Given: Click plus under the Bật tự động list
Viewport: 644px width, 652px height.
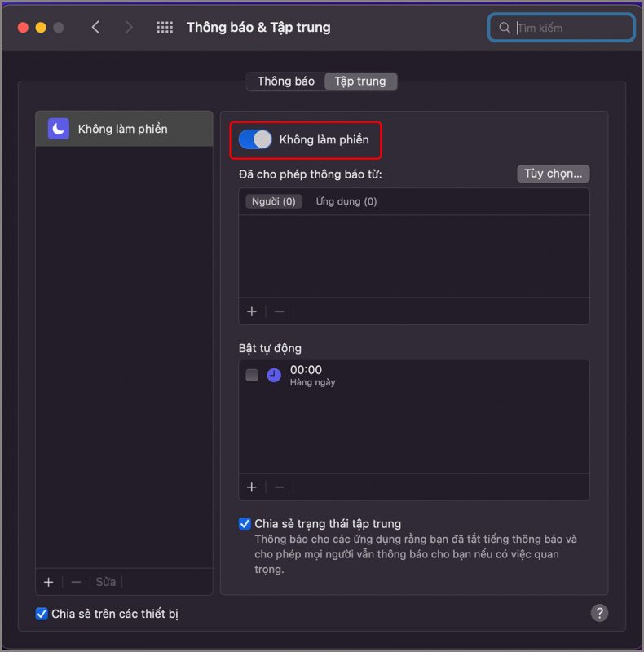Looking at the screenshot, I should [x=252, y=487].
